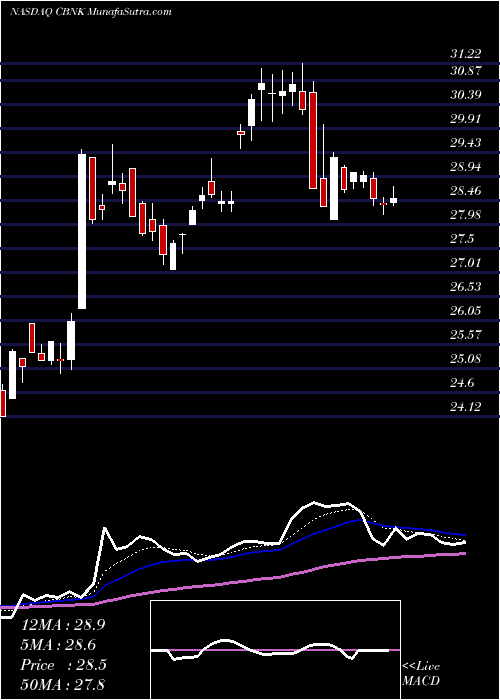Select the 28.46 price axis label
This screenshot has width=500, height=700.
click(466, 191)
